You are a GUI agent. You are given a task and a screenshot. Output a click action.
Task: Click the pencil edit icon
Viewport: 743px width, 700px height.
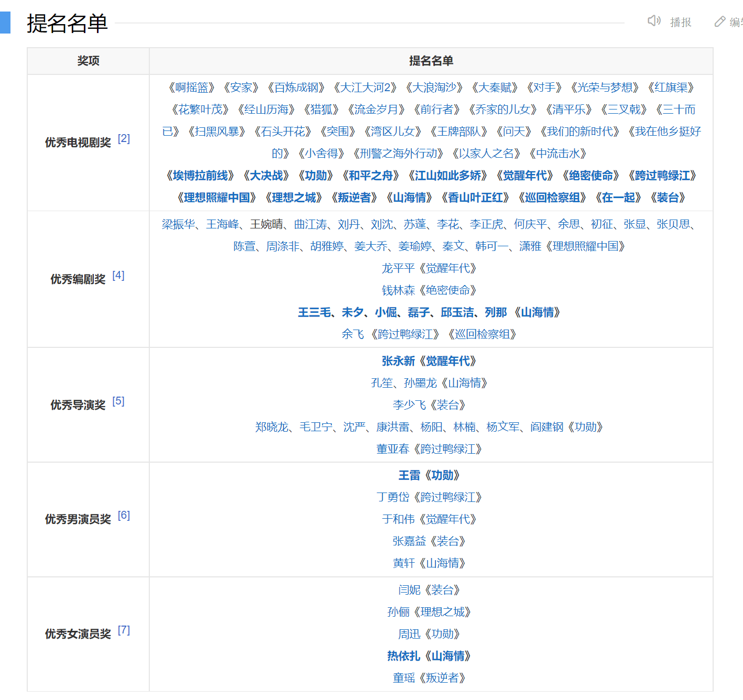tap(720, 21)
